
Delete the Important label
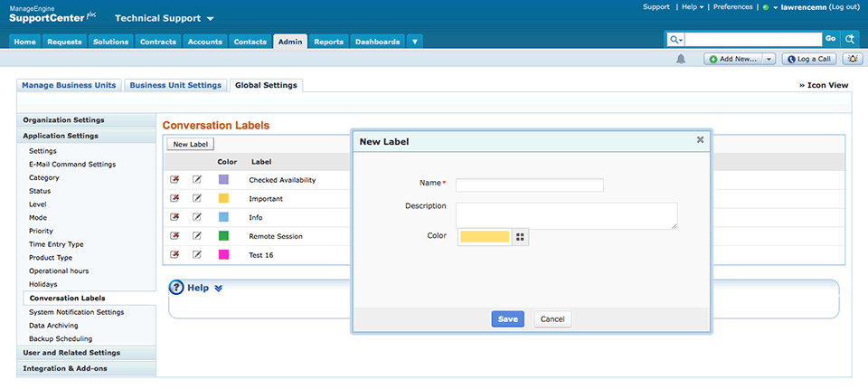coord(175,198)
